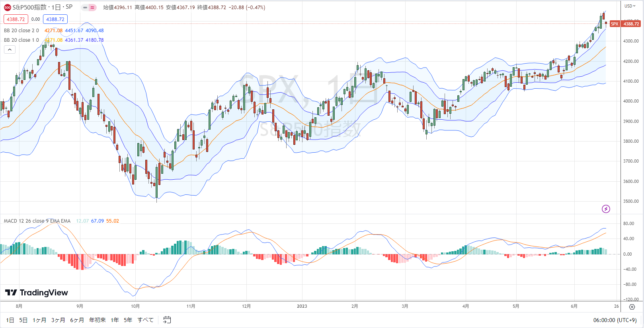Screen dimensions: 644x328
Task: Click the purple lightning bolt icon
Action: (x=606, y=209)
